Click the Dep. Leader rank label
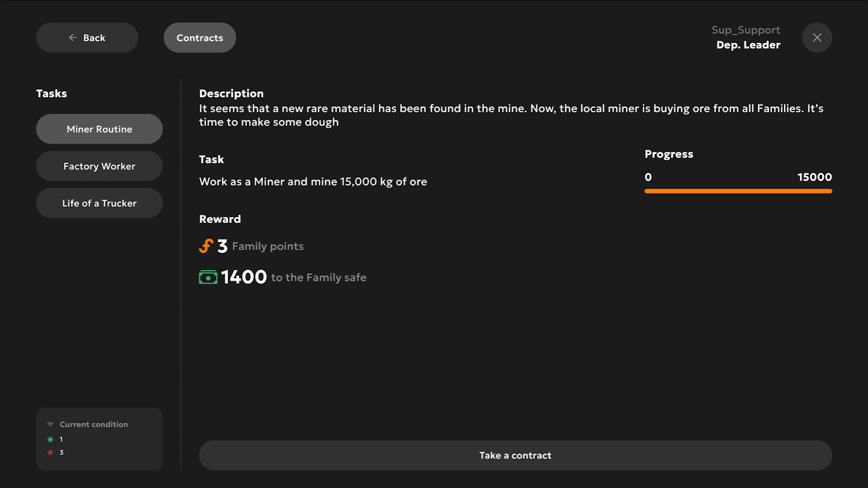This screenshot has width=868, height=488. (x=748, y=45)
